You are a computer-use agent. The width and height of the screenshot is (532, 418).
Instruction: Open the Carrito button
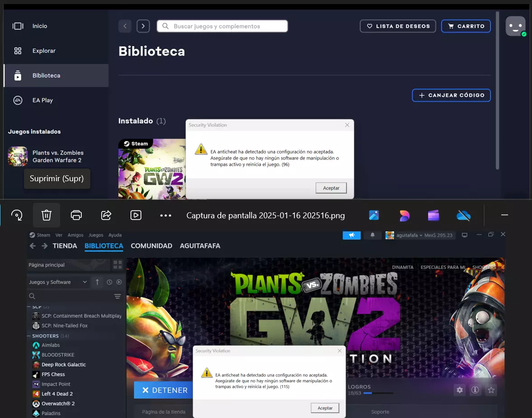click(x=466, y=26)
